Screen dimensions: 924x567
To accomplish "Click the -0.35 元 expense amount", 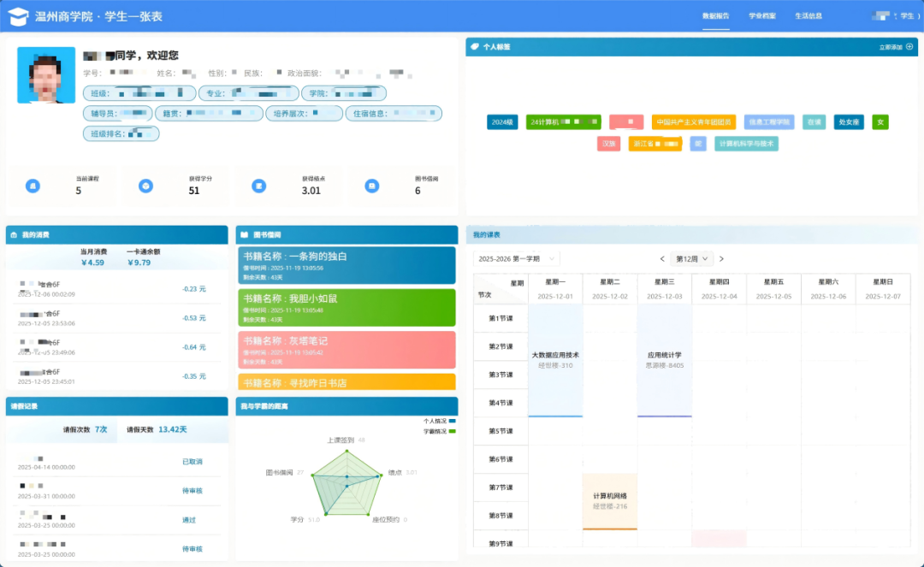I will (x=194, y=376).
